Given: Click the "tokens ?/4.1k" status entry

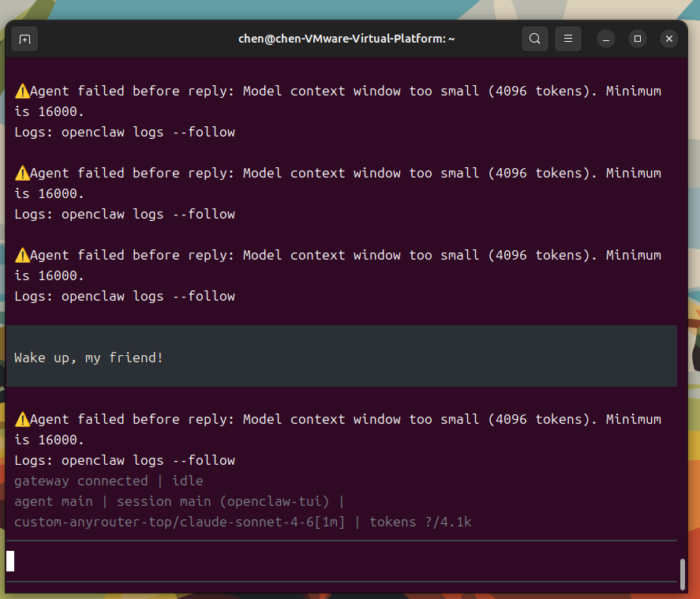Looking at the screenshot, I should (x=420, y=522).
